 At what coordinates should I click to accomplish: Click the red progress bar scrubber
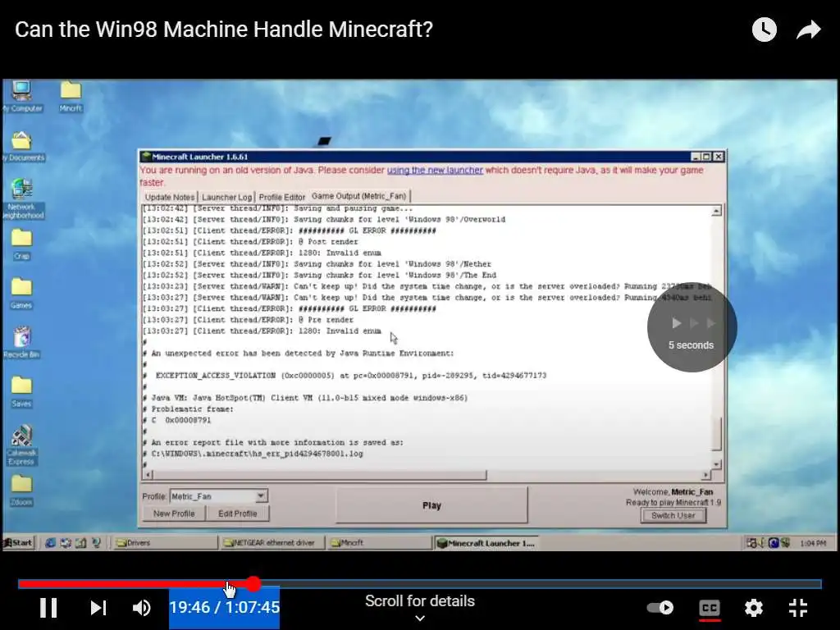(x=254, y=584)
